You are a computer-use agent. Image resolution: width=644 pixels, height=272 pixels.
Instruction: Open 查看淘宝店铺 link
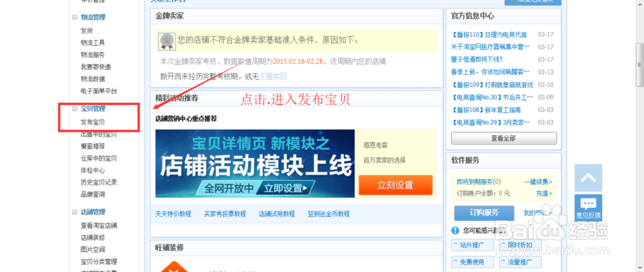click(x=99, y=225)
